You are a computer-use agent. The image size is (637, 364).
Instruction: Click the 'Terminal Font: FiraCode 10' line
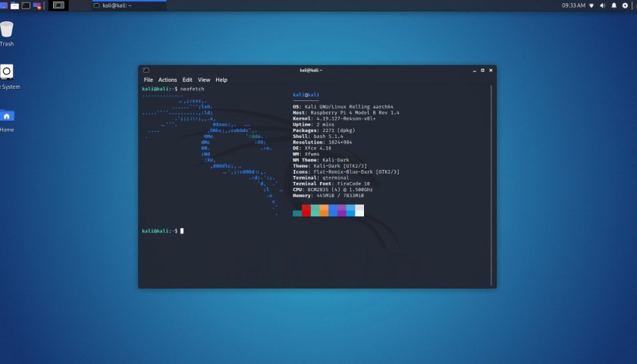tap(331, 184)
